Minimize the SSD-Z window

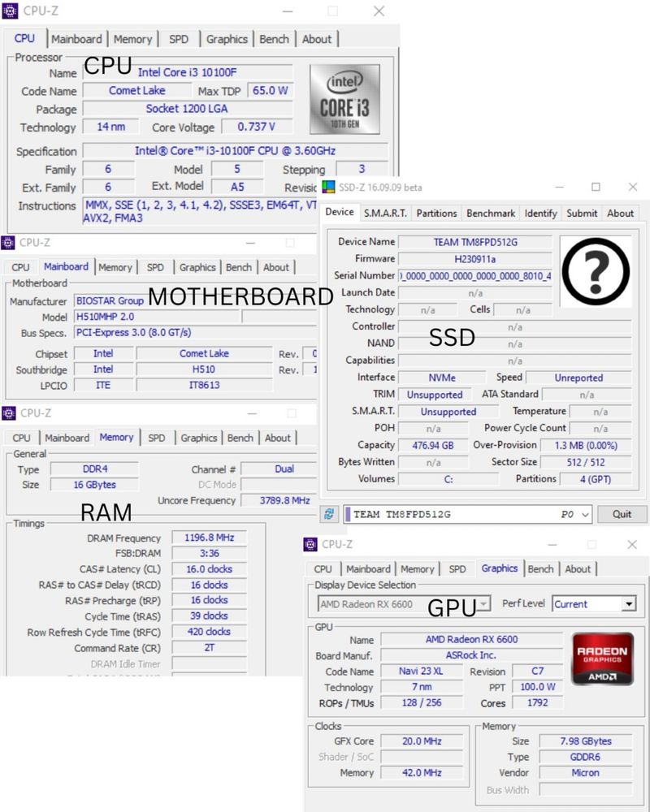pos(559,187)
